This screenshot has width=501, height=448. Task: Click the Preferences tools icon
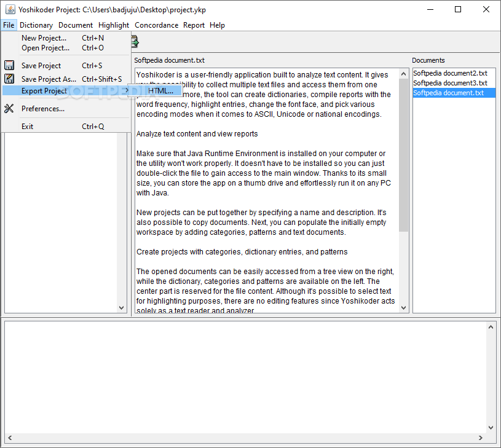click(x=9, y=109)
